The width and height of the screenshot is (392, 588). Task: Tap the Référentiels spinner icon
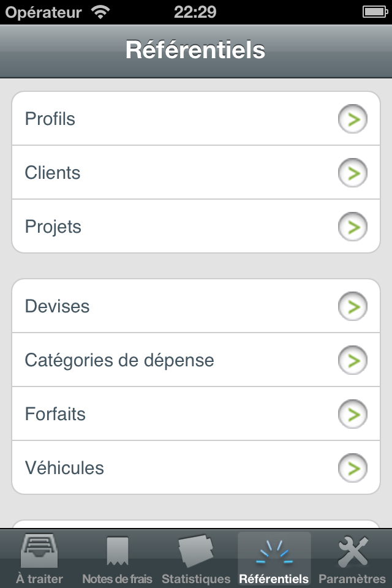(x=274, y=552)
